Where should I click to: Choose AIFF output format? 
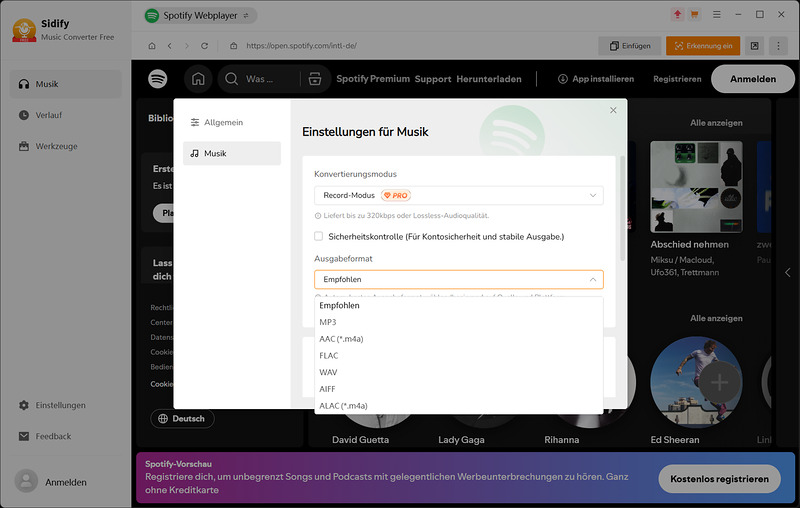(x=459, y=389)
